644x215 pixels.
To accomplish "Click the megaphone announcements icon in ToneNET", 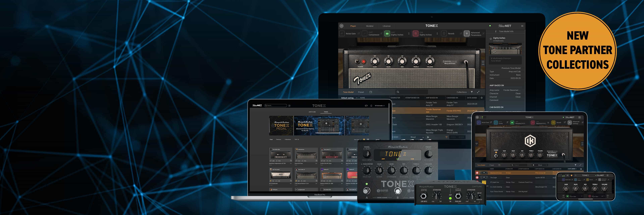I will point(366,106).
